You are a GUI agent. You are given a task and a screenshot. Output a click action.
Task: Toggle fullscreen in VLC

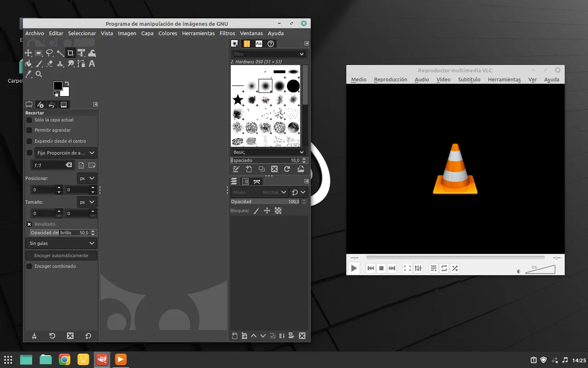click(407, 268)
